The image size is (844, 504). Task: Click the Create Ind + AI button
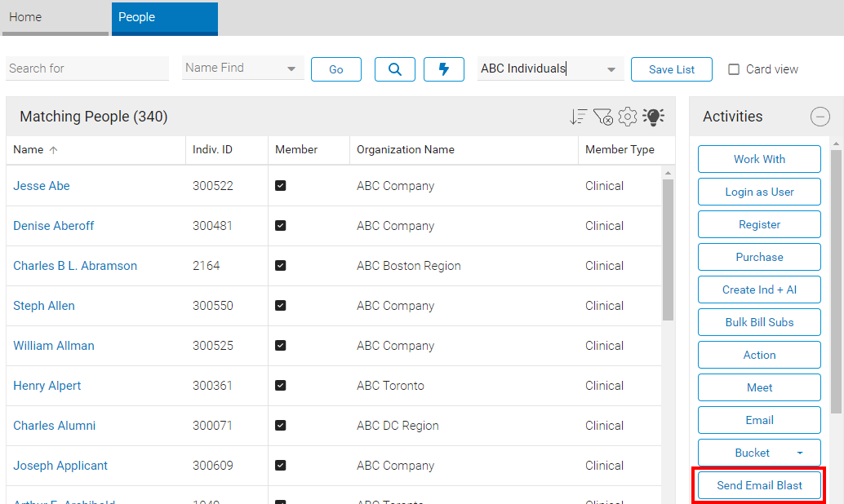click(759, 290)
